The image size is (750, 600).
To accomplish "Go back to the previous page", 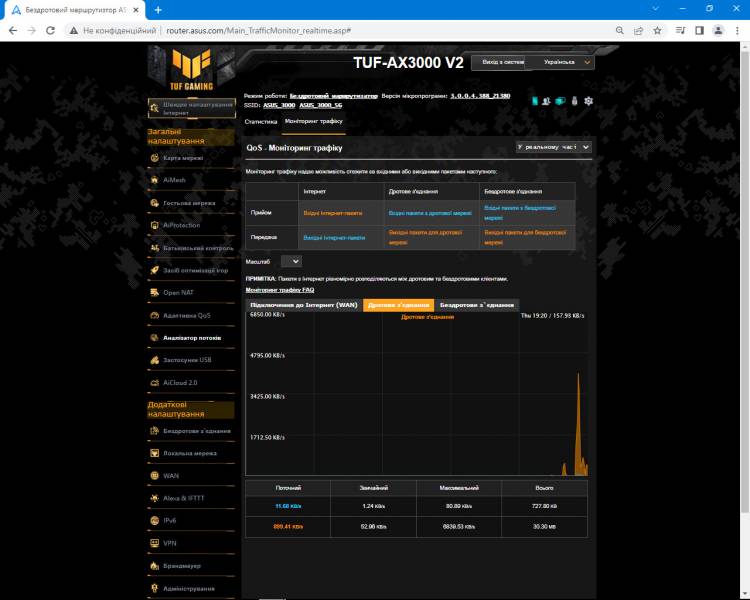I will pyautogui.click(x=13, y=31).
